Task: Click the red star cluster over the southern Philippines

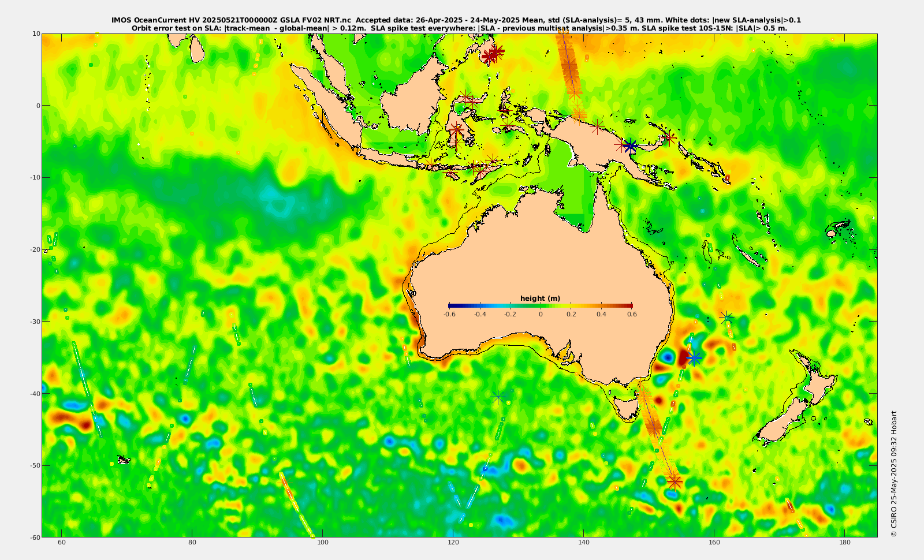Action: tap(493, 54)
